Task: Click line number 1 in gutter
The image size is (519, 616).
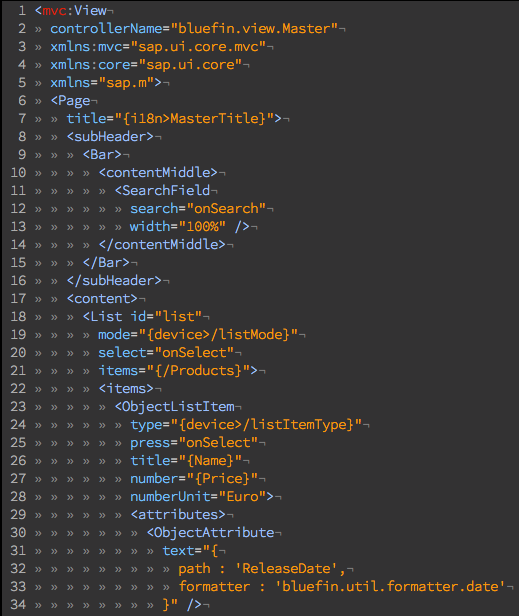Action: 22,11
